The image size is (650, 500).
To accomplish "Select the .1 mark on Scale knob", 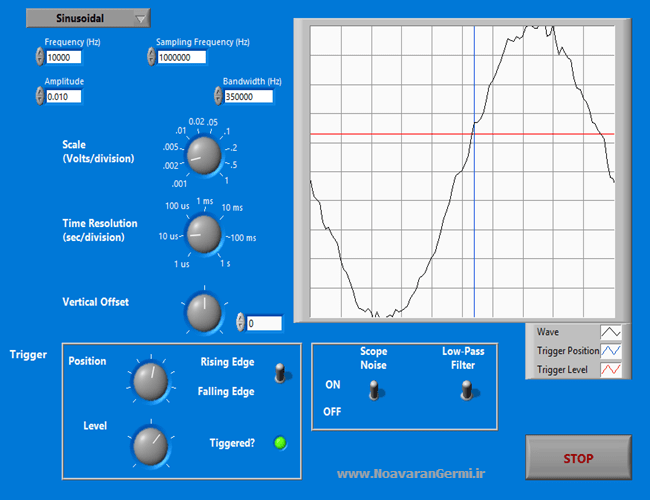I will pyautogui.click(x=227, y=131).
